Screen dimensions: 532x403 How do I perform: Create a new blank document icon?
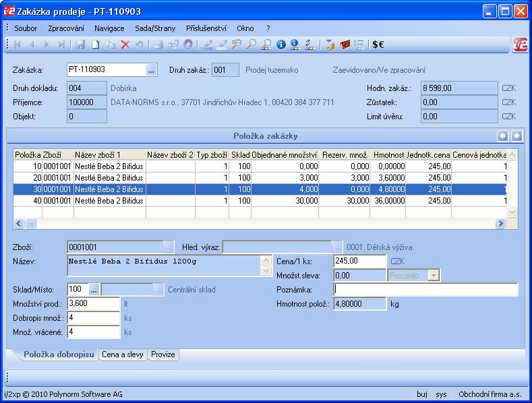(95, 44)
